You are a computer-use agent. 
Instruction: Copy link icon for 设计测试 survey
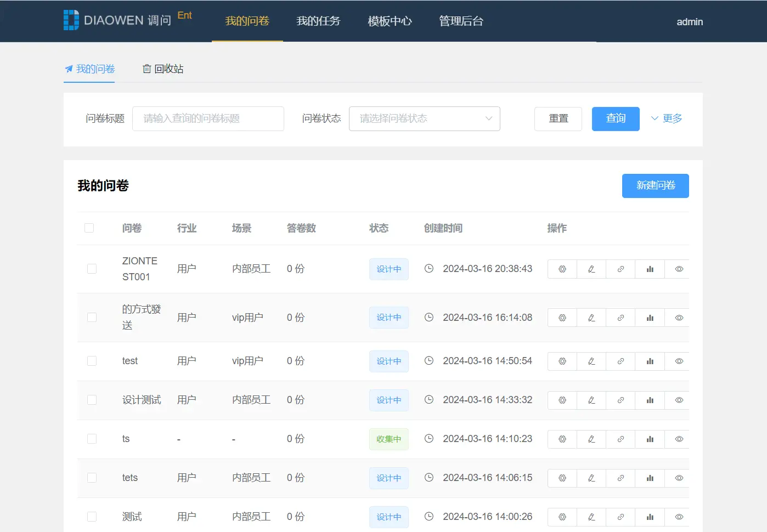tap(621, 400)
